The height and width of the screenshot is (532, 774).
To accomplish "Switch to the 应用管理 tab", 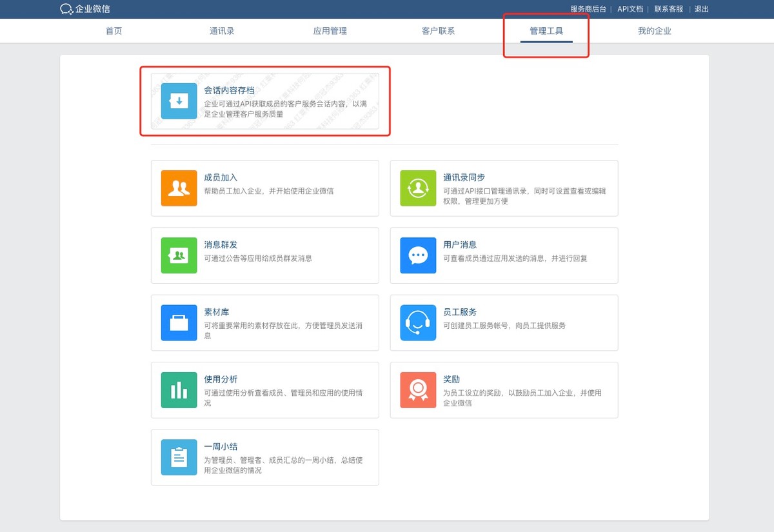I will coord(330,30).
